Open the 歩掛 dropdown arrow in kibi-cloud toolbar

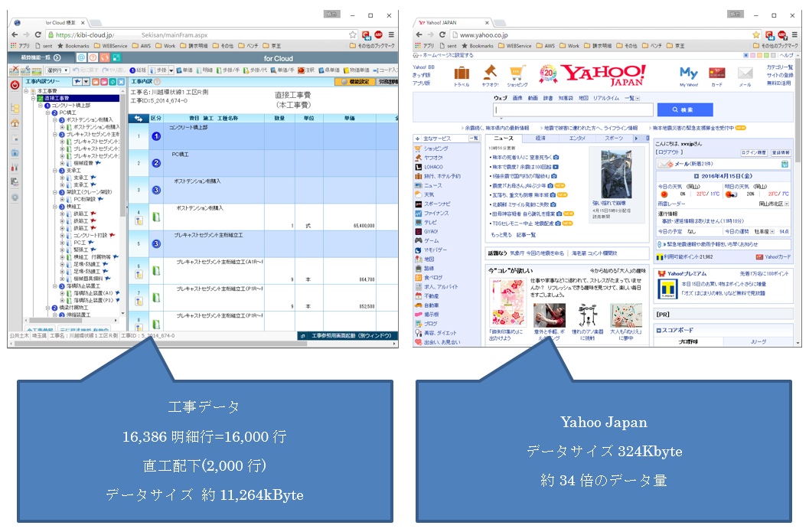pyautogui.click(x=171, y=70)
